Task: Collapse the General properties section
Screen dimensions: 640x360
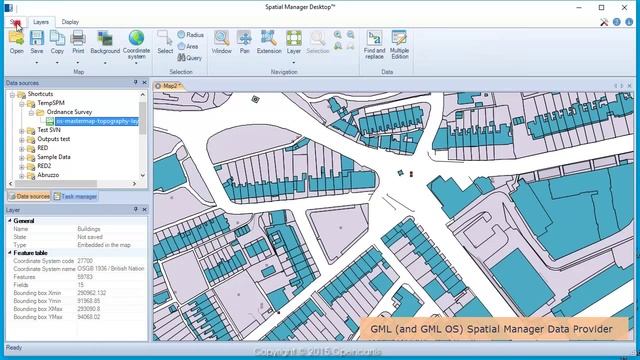Action: [10, 221]
